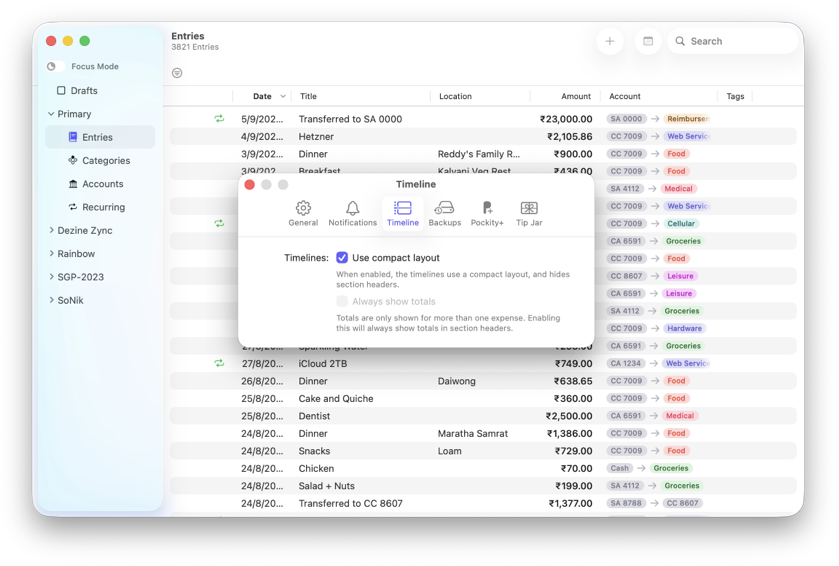Select the Dinner at Reddy's Family entry
Image resolution: width=839 pixels, height=566 pixels.
[483, 154]
